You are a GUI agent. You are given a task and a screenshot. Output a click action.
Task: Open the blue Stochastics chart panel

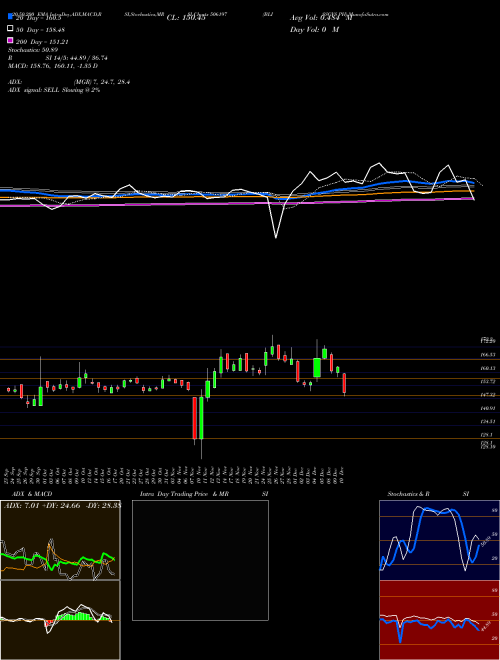tap(439, 540)
